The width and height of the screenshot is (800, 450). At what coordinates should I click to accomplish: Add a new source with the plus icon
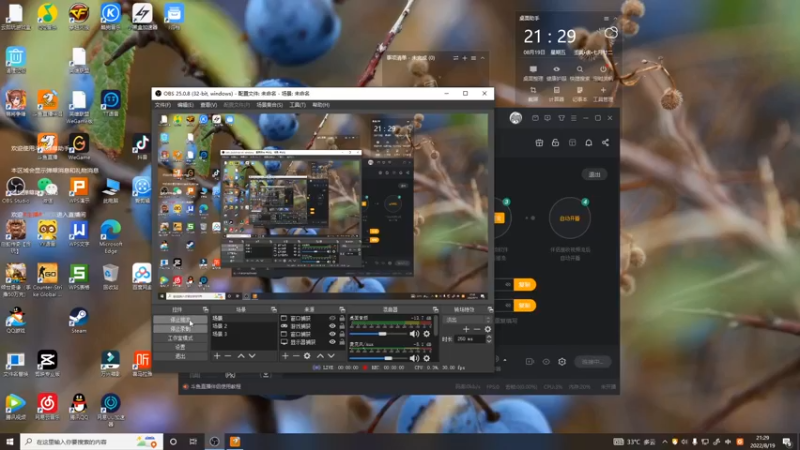(x=285, y=356)
